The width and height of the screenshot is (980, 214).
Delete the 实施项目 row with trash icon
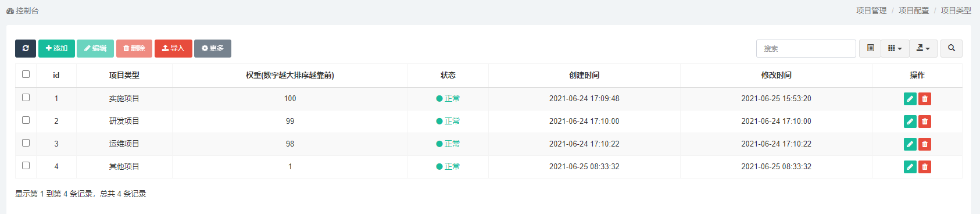click(925, 99)
